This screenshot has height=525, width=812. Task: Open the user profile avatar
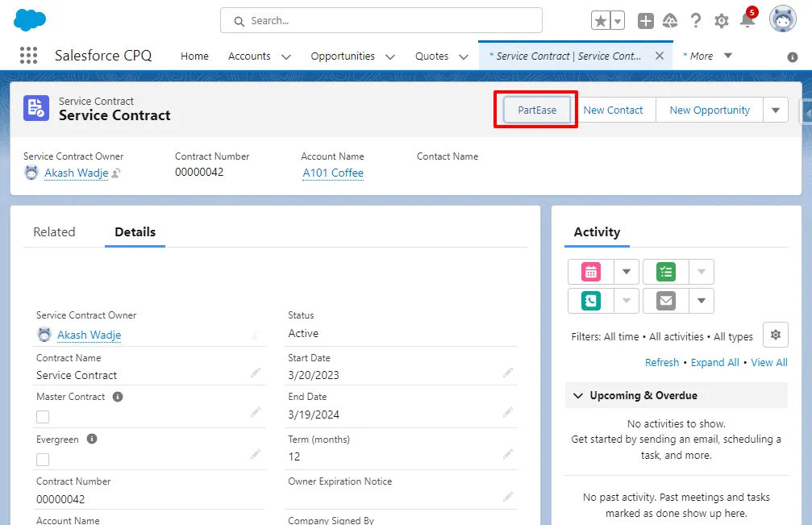[782, 19]
